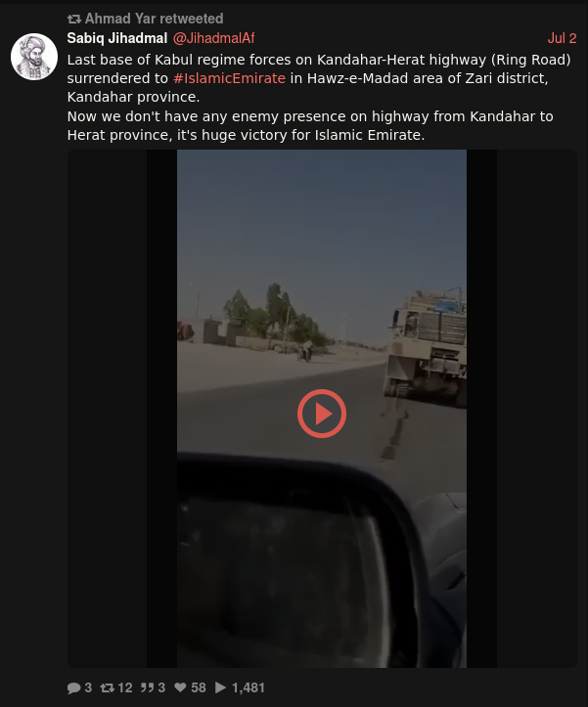
Task: Open the Sabiq Jihadmal display name link
Action: [x=117, y=38]
